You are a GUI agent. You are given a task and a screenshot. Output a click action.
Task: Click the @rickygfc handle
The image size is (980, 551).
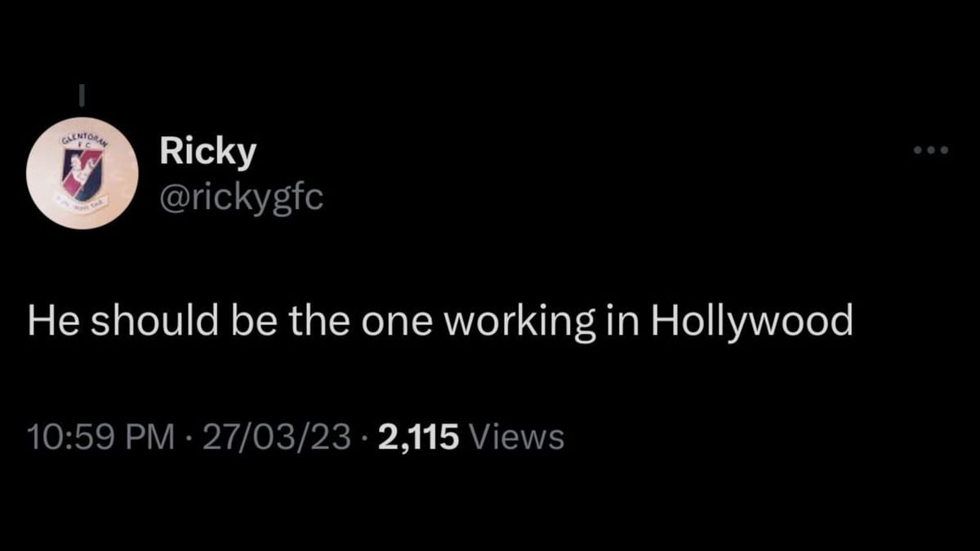point(241,197)
